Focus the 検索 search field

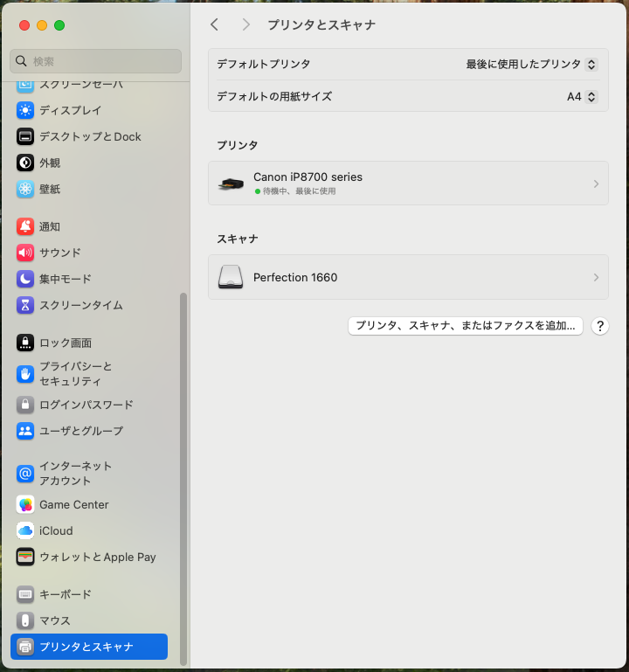[x=95, y=61]
